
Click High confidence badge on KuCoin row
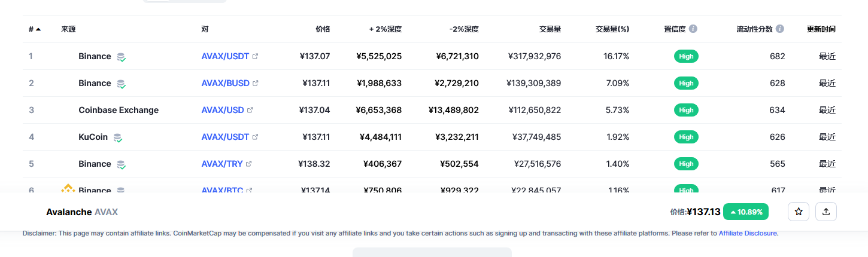686,137
